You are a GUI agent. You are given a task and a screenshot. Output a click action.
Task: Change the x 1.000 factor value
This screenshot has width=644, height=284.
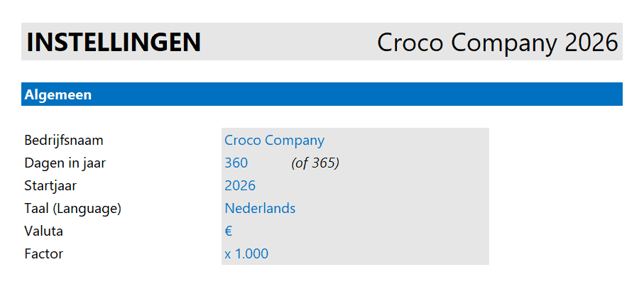point(246,254)
